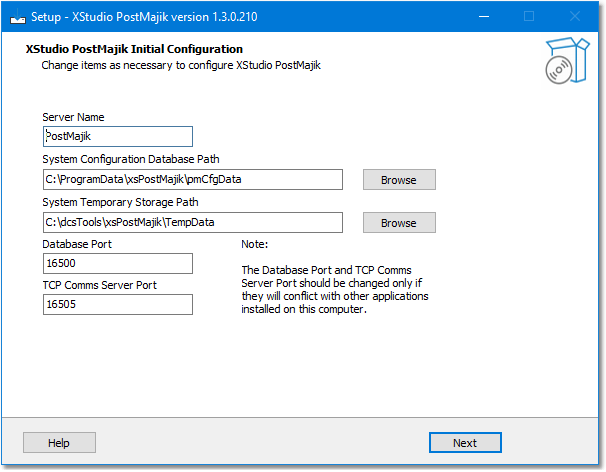Click the setup icon in title bar

click(18, 17)
